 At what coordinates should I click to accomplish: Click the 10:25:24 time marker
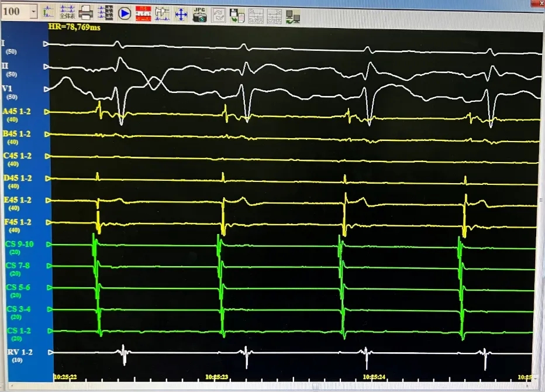point(374,377)
